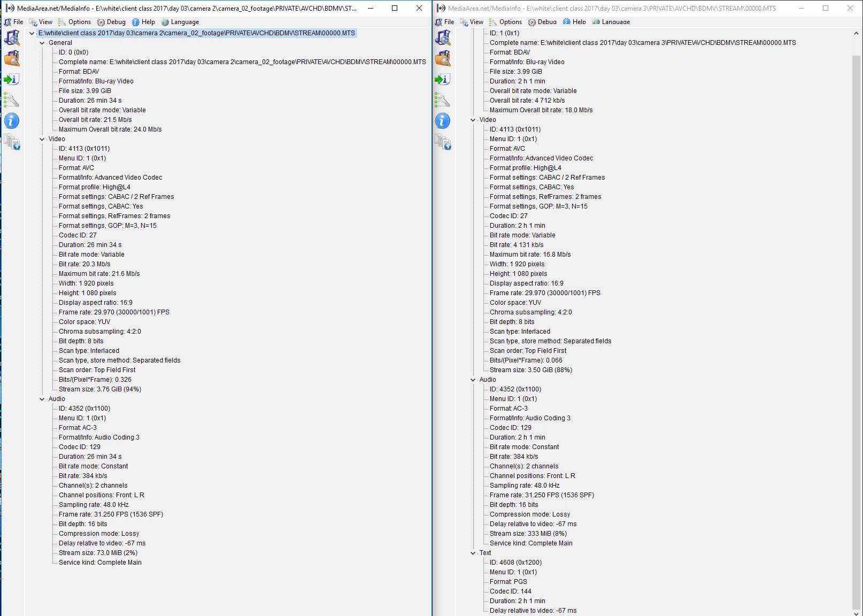This screenshot has height=616, width=863.
Task: Open Options menu in left window
Action: click(74, 22)
